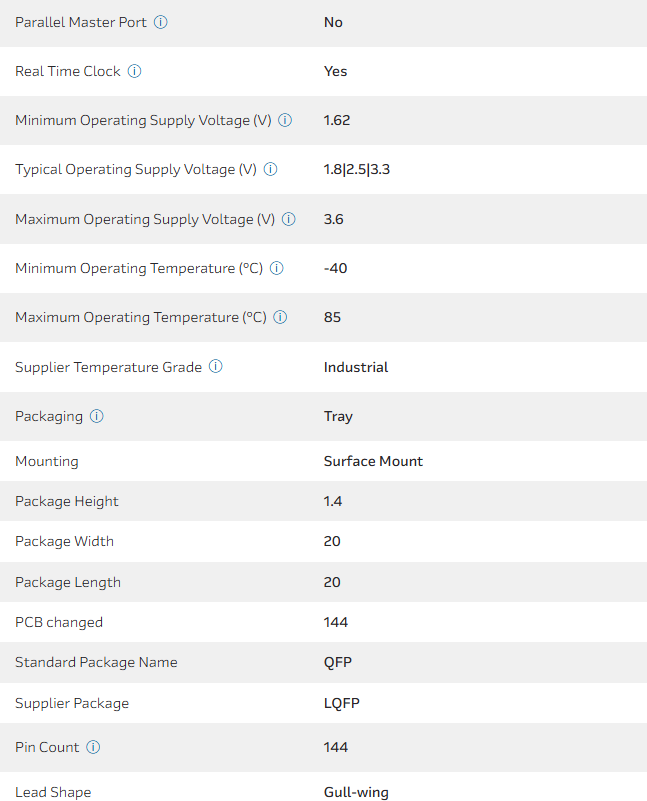
Task: Open the Pin Count info icon
Action: (x=93, y=747)
